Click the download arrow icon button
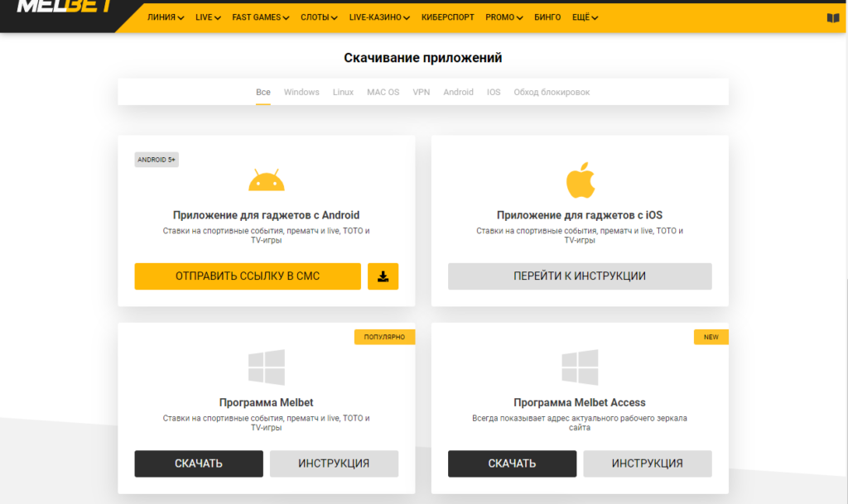 pyautogui.click(x=383, y=276)
